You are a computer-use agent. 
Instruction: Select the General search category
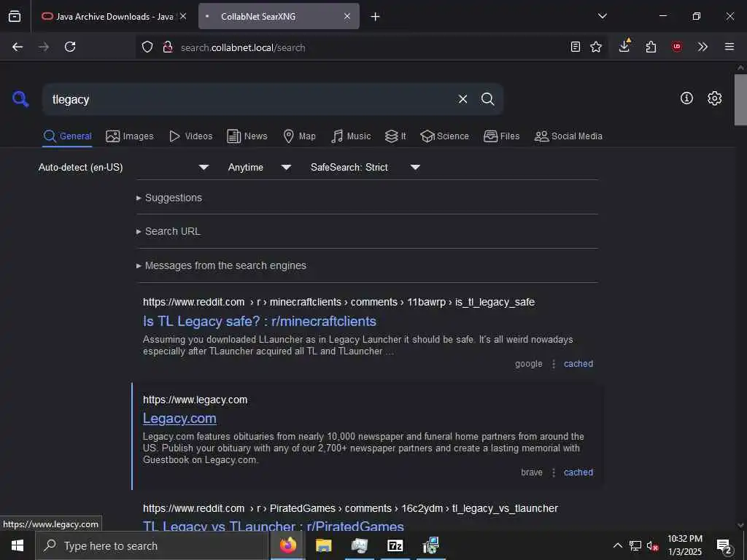[x=67, y=136]
